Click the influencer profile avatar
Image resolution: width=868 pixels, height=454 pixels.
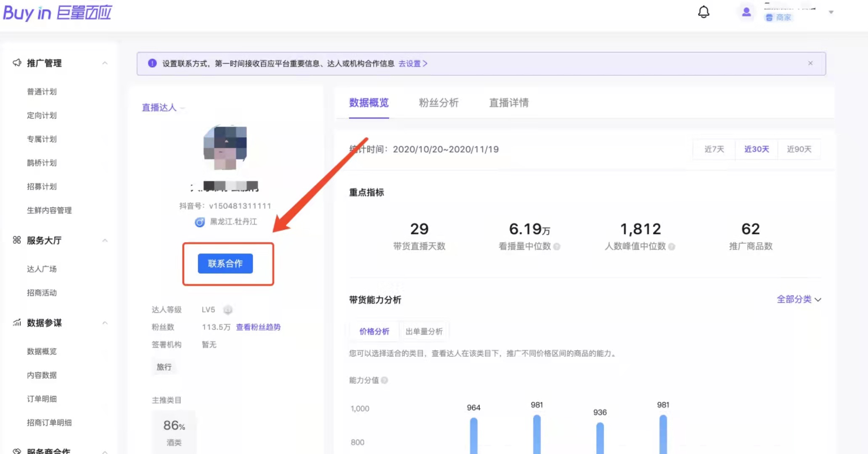(x=225, y=148)
